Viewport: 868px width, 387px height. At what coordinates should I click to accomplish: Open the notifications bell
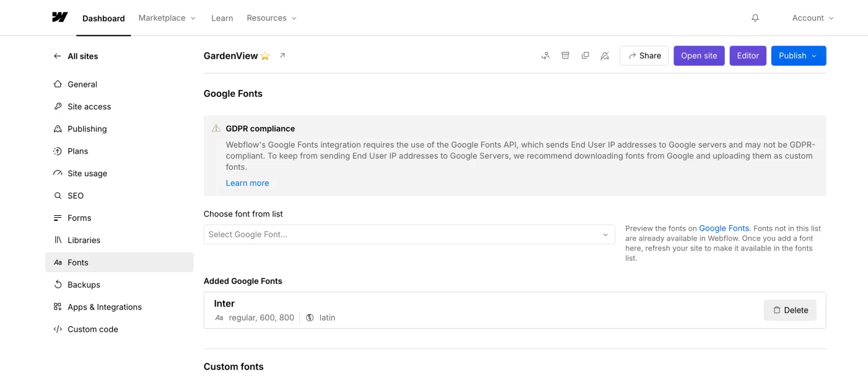click(755, 17)
